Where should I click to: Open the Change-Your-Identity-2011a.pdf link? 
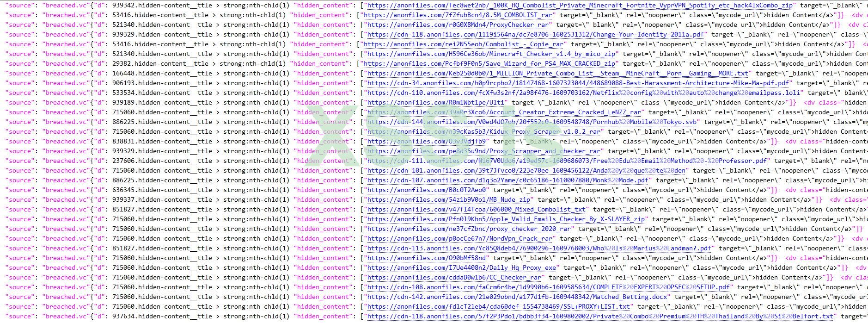pos(536,35)
